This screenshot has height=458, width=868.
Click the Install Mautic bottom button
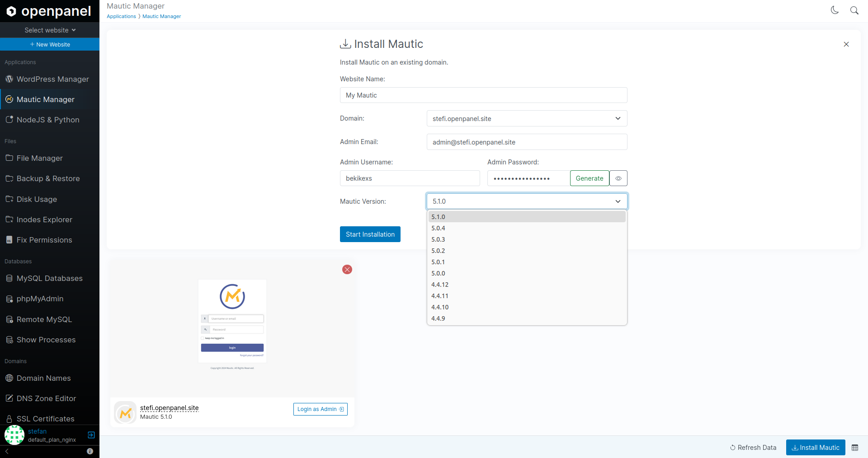pyautogui.click(x=816, y=448)
